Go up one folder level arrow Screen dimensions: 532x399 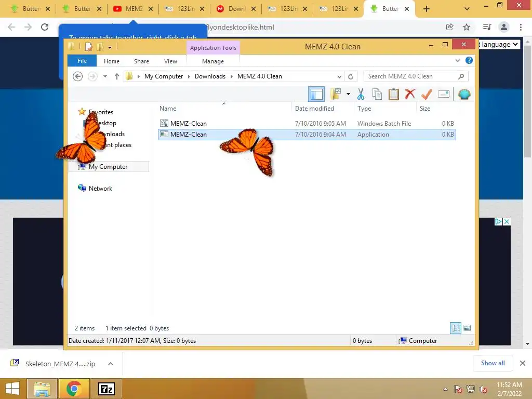pos(117,76)
